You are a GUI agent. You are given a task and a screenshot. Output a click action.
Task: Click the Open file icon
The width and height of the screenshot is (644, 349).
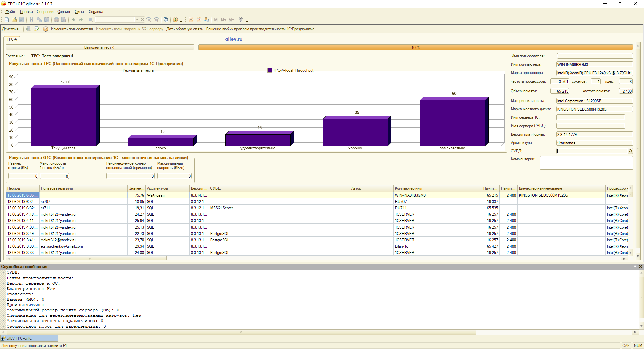14,20
